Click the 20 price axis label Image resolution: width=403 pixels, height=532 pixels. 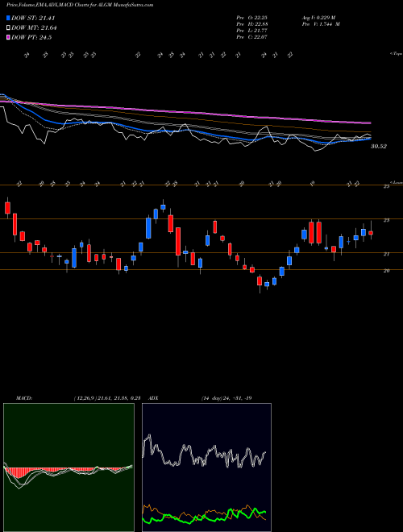386,270
